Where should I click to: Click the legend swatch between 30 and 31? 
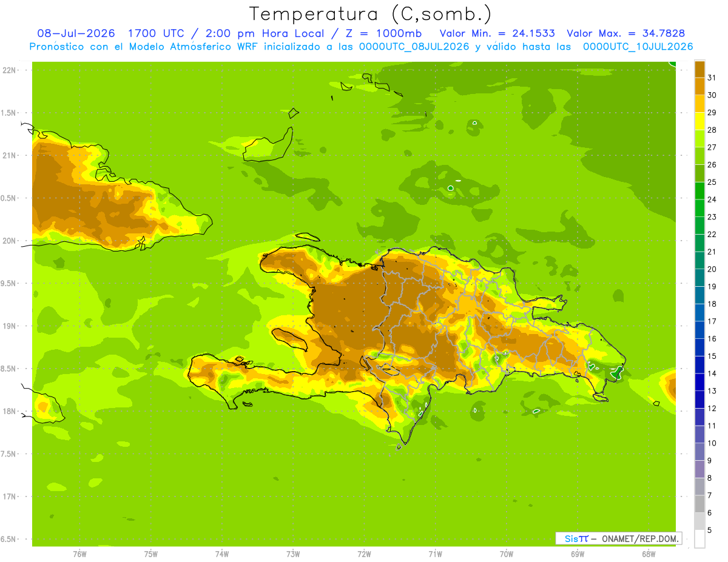(699, 86)
